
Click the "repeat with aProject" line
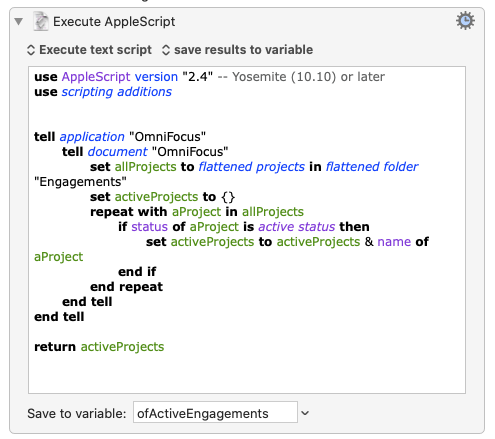coord(197,212)
